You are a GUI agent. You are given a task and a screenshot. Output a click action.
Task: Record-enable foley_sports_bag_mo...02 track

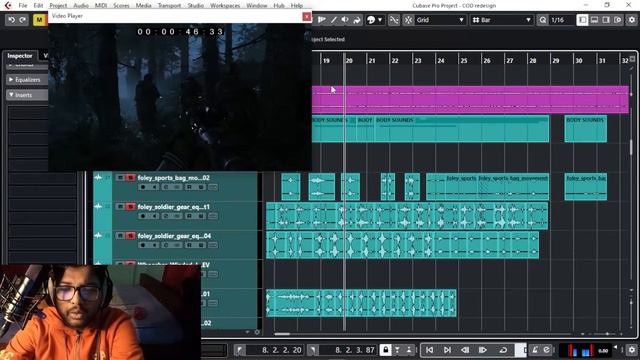coord(143,187)
